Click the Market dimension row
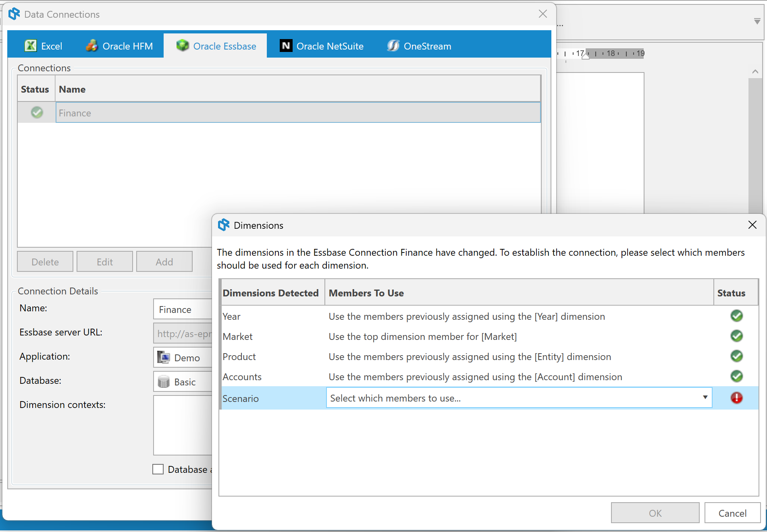The width and height of the screenshot is (767, 532). click(x=490, y=336)
